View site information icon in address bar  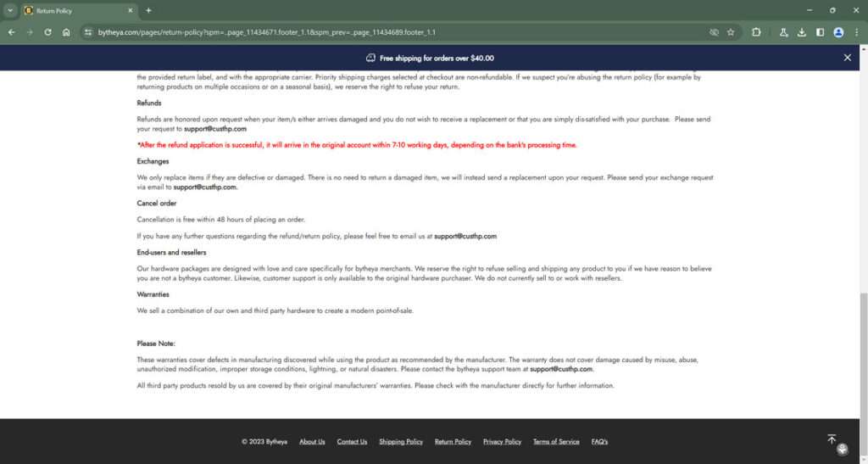coord(88,32)
